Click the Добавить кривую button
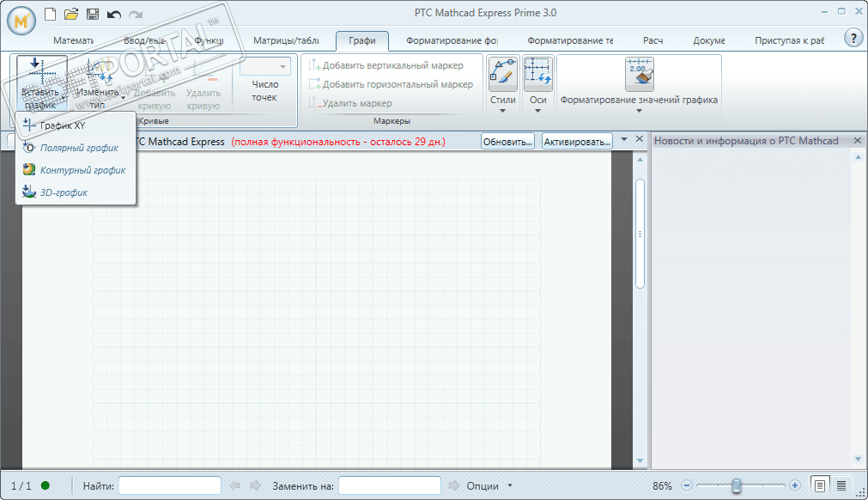Viewport: 868px width, 500px height. point(155,83)
